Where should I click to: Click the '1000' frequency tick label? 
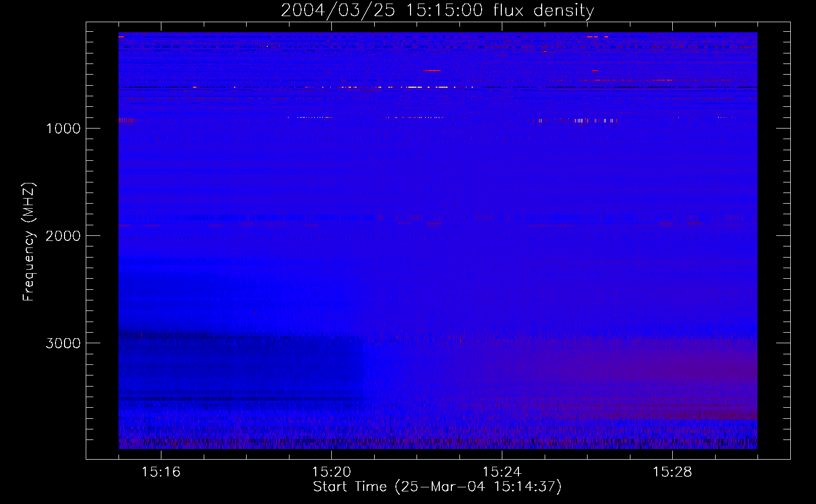click(63, 129)
